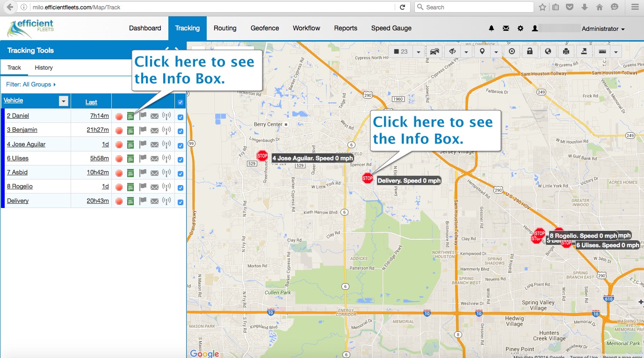Open messages envelope in top navigation
644x358 pixels.
click(506, 29)
